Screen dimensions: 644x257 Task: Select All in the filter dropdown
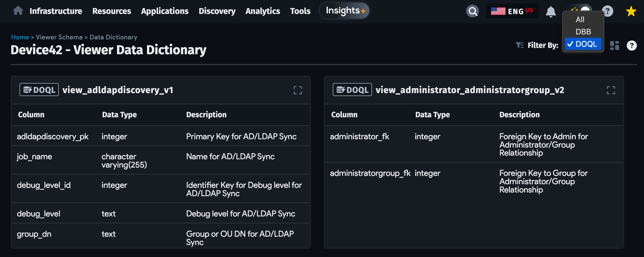pyautogui.click(x=580, y=20)
